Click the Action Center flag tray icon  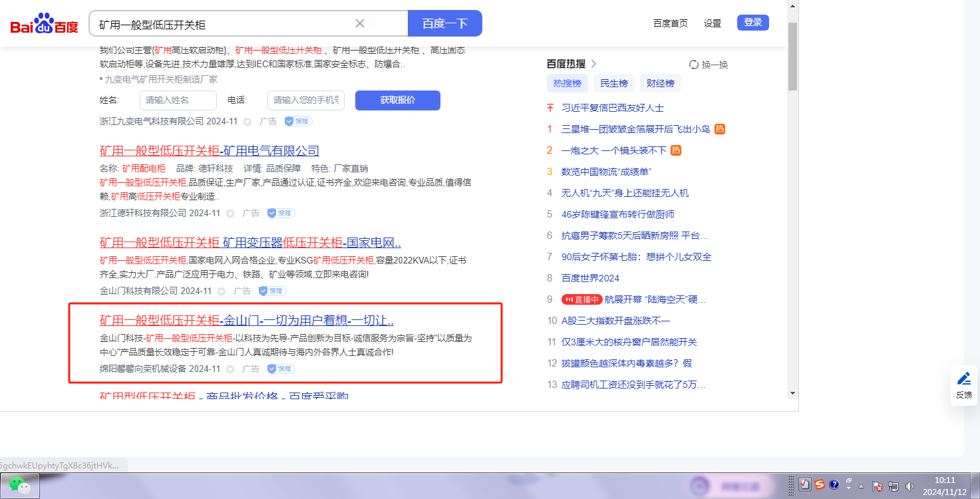pyautogui.click(x=878, y=486)
